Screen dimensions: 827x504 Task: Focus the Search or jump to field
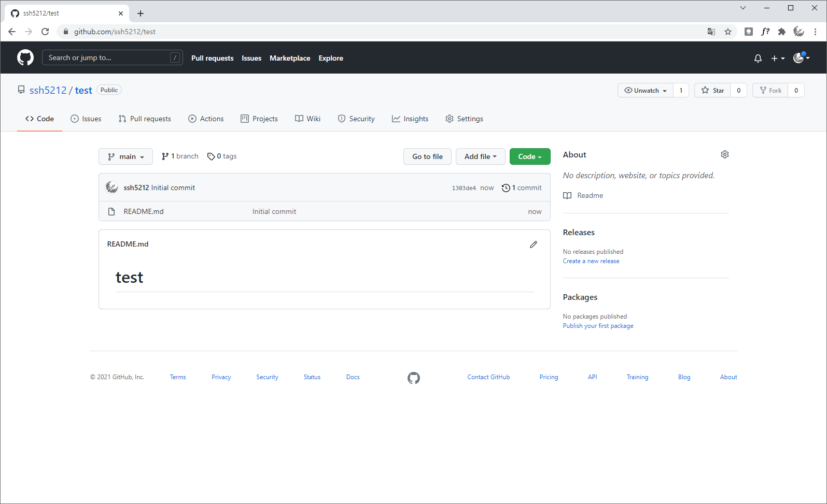[112, 57]
